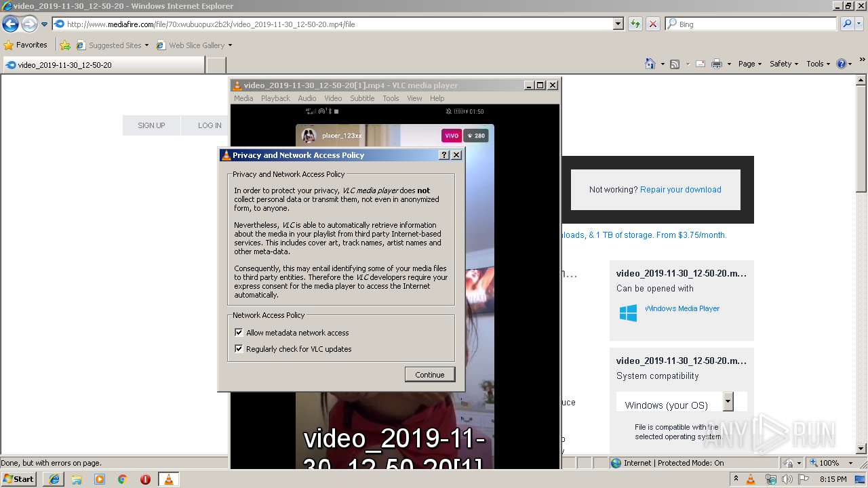Click the Add to Favorites Bar icon
This screenshot has height=488, width=868.
(x=65, y=45)
